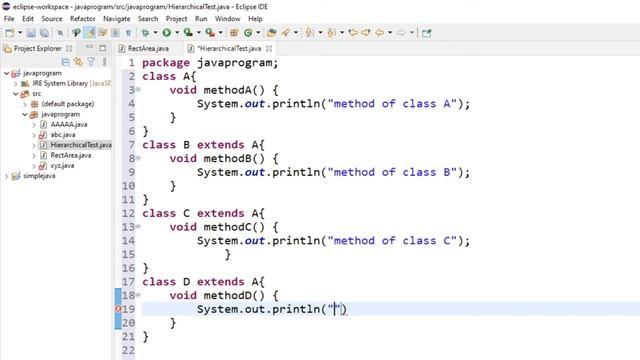The image size is (640, 360).
Task: Click the New Java Package icon
Action: pyautogui.click(x=234, y=33)
